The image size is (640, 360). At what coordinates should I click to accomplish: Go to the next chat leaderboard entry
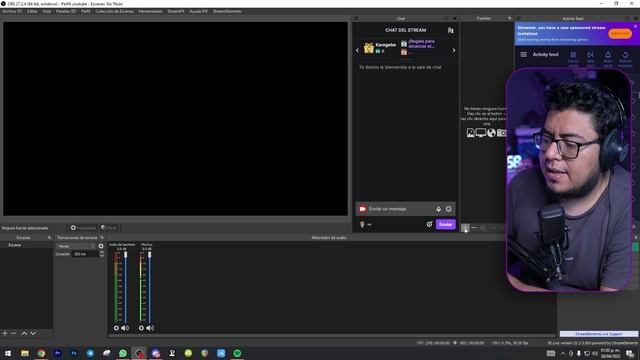pyautogui.click(x=454, y=50)
